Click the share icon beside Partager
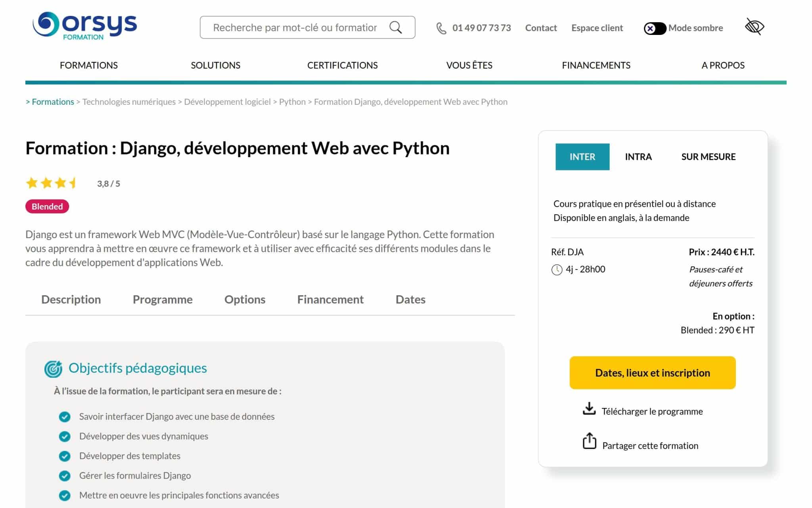The width and height of the screenshot is (812, 508). (589, 441)
